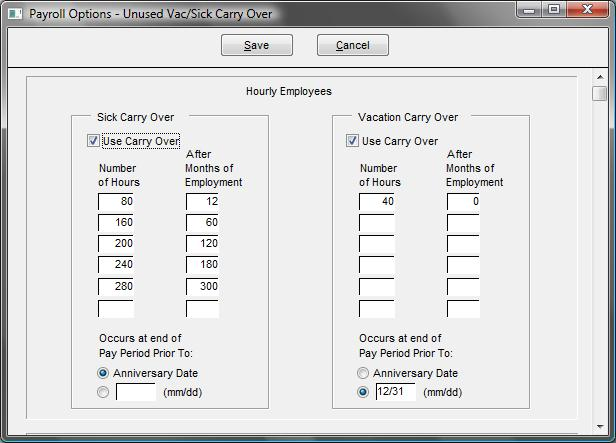Select Sick Carry Over Anniversary Date radio
The height and width of the screenshot is (443, 616).
click(x=103, y=373)
